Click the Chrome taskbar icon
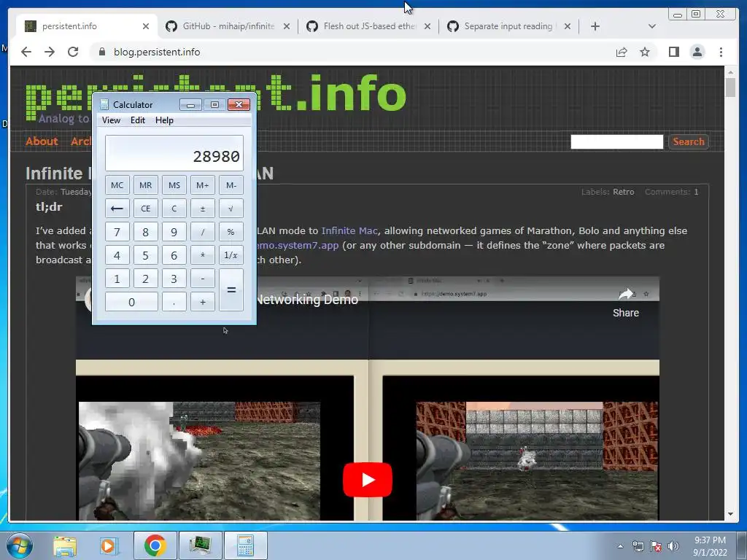Viewport: 747px width, 560px height. point(155,545)
